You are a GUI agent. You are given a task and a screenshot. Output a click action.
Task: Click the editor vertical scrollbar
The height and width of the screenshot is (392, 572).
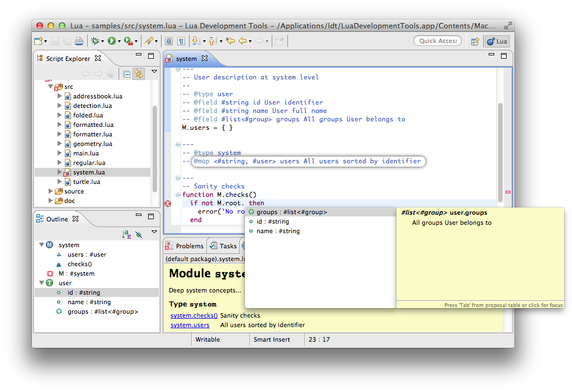[x=500, y=153]
